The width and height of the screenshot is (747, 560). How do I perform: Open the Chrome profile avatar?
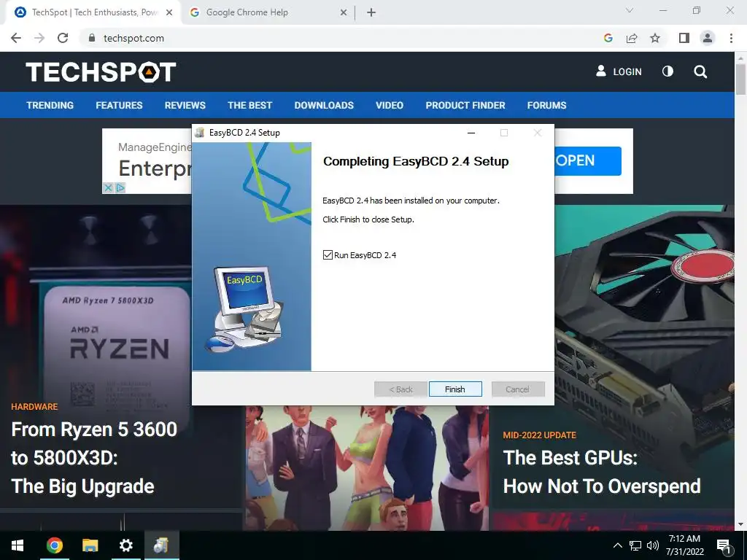pos(708,38)
